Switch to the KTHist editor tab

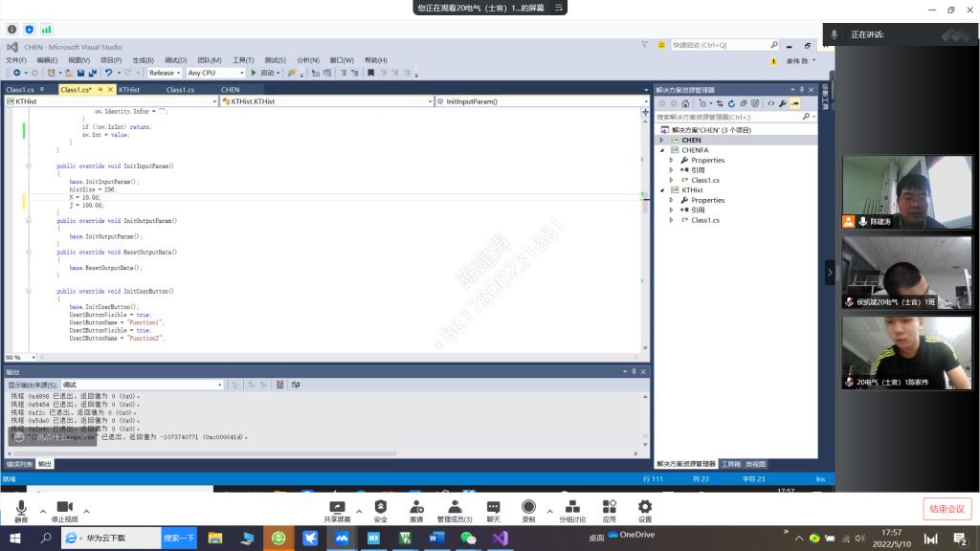[x=128, y=90]
